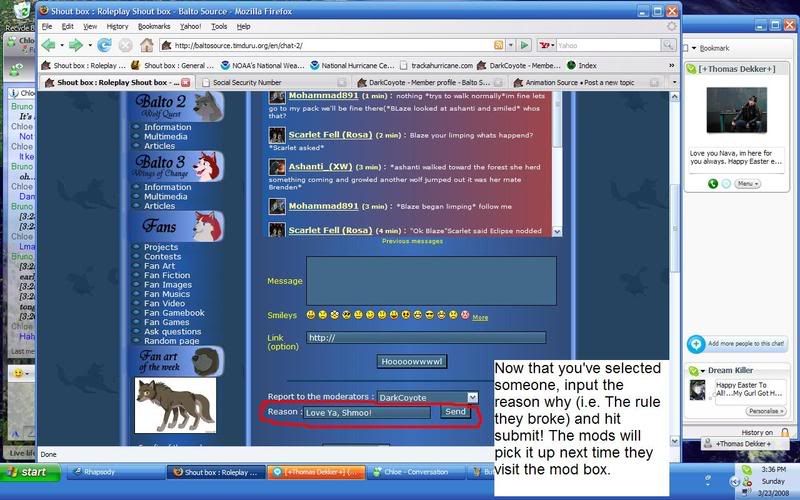The height and width of the screenshot is (500, 800).
Task: Click inside the Yahoo search field
Action: point(608,45)
